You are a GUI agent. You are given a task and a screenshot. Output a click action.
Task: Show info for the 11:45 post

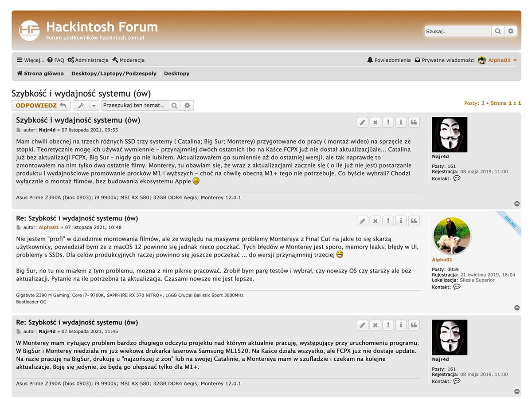pos(401,325)
